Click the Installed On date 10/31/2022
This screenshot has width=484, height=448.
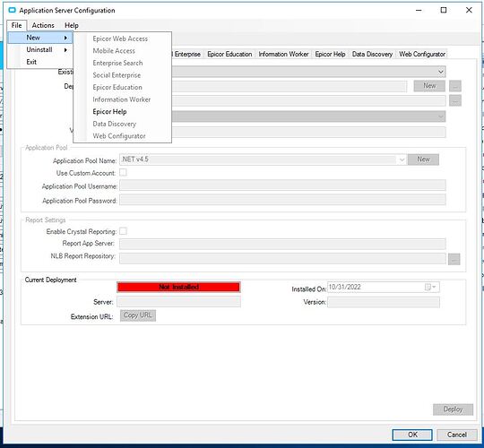click(345, 288)
